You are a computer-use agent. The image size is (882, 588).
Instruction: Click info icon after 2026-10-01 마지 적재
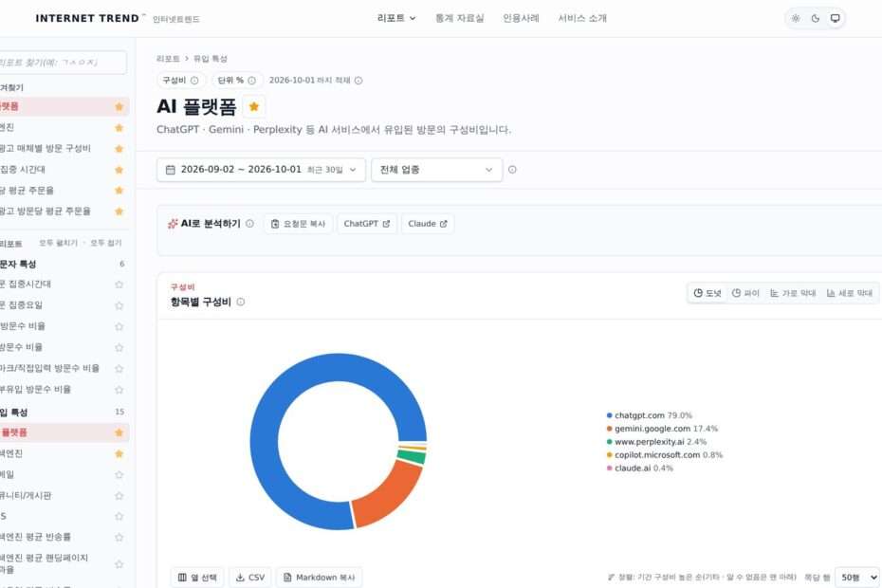tap(358, 81)
